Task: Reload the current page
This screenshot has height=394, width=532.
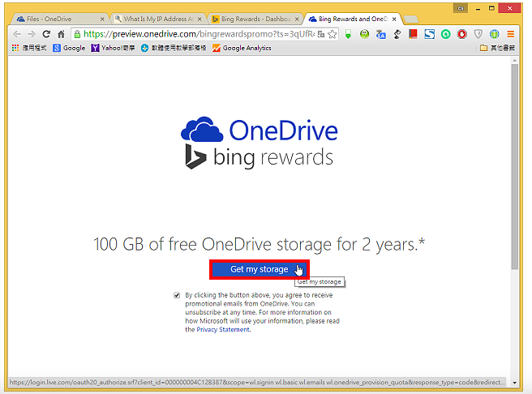Action: pos(46,34)
